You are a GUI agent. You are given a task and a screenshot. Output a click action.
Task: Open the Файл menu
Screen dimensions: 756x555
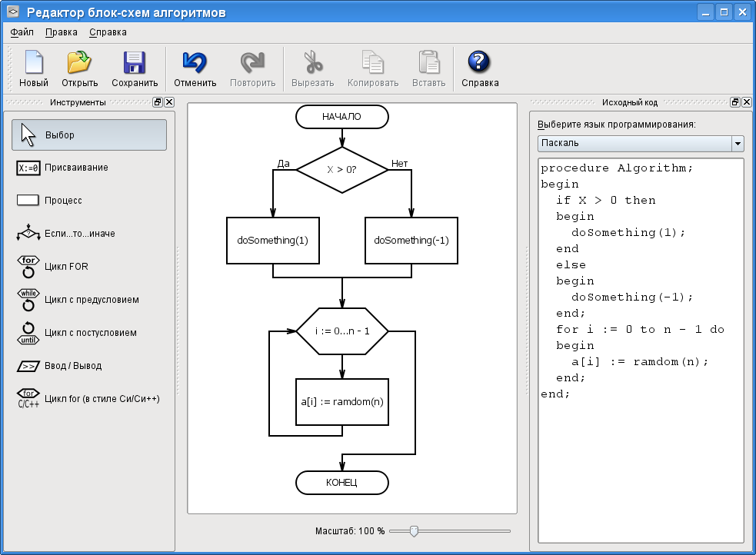click(22, 32)
